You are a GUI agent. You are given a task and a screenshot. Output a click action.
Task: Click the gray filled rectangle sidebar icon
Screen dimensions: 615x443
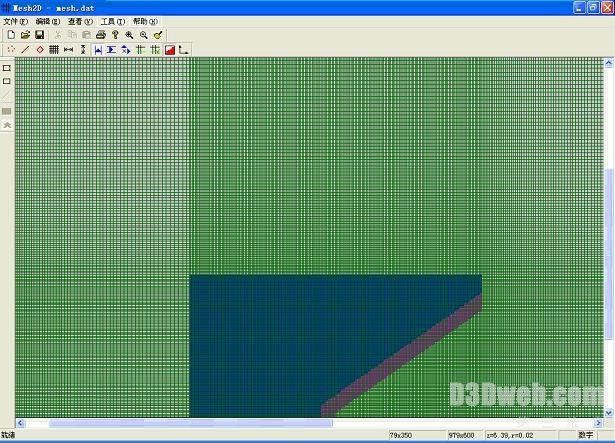pos(7,111)
